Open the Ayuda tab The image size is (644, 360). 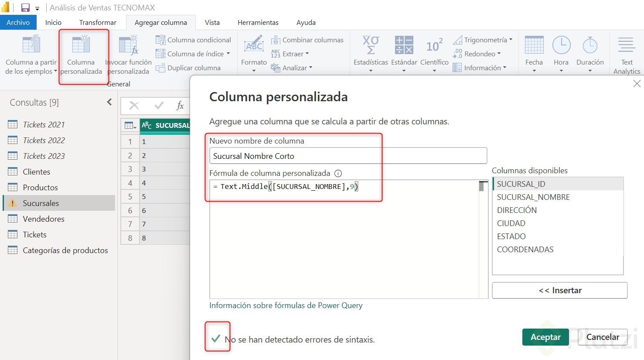tap(306, 22)
